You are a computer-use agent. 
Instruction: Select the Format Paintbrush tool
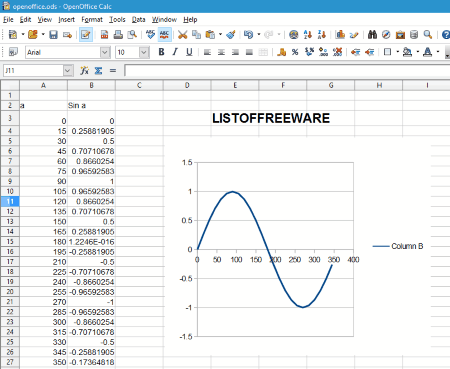click(x=231, y=34)
